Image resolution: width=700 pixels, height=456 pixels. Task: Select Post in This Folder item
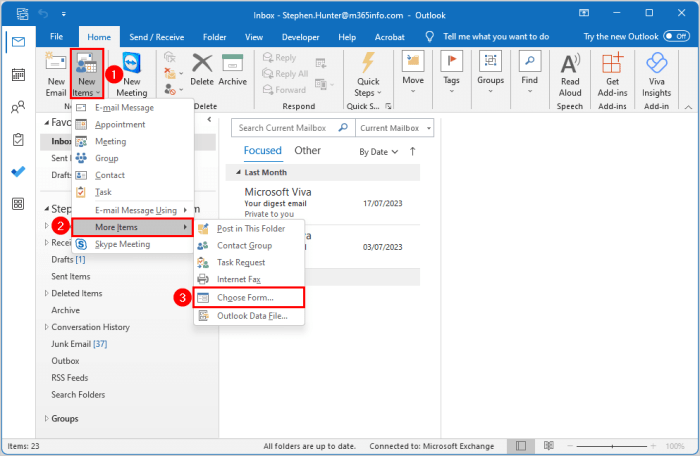coord(249,229)
